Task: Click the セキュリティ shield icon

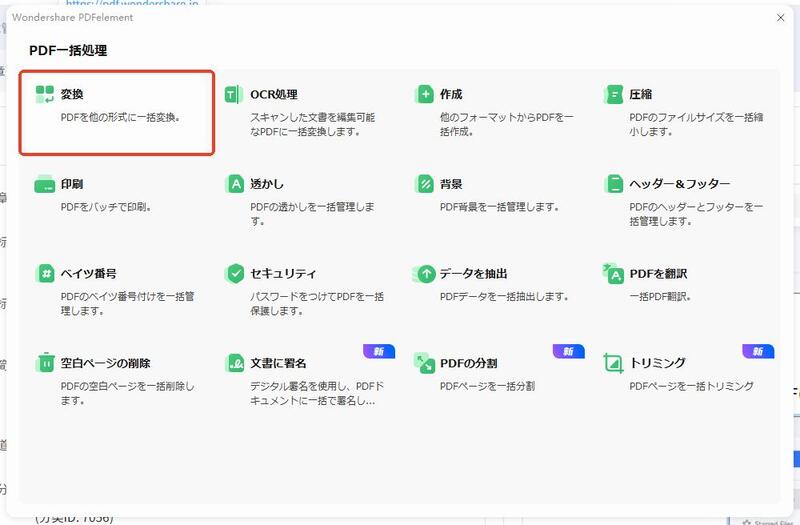Action: [x=234, y=273]
